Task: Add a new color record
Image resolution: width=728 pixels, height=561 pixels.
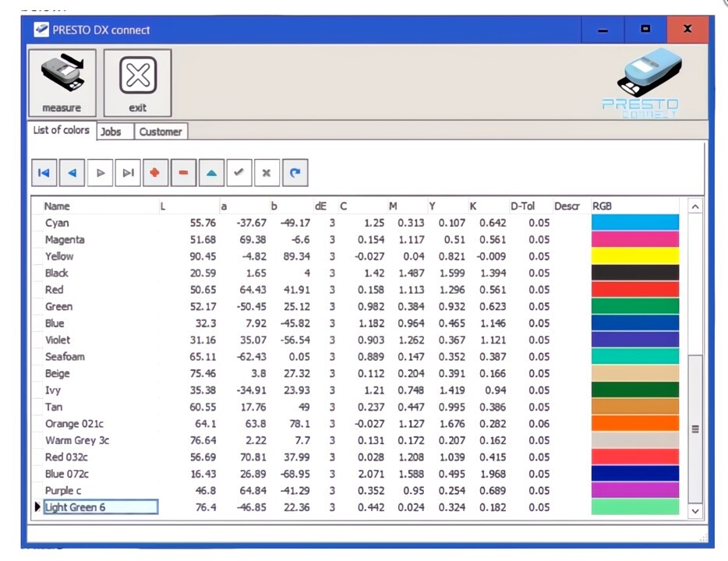Action: (154, 172)
